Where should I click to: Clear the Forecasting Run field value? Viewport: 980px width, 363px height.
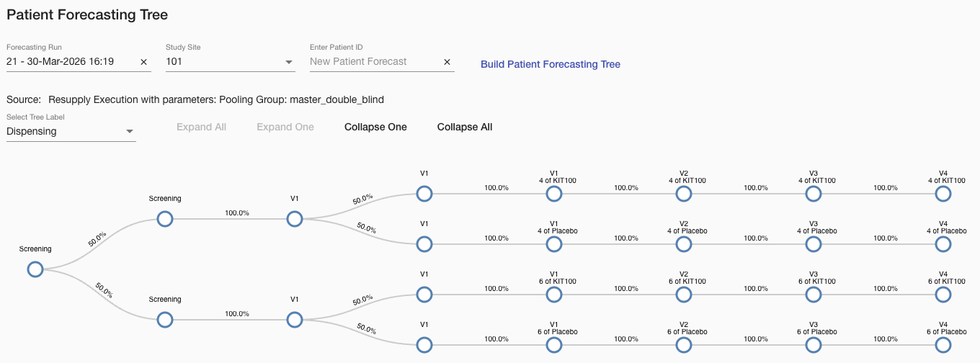(144, 62)
